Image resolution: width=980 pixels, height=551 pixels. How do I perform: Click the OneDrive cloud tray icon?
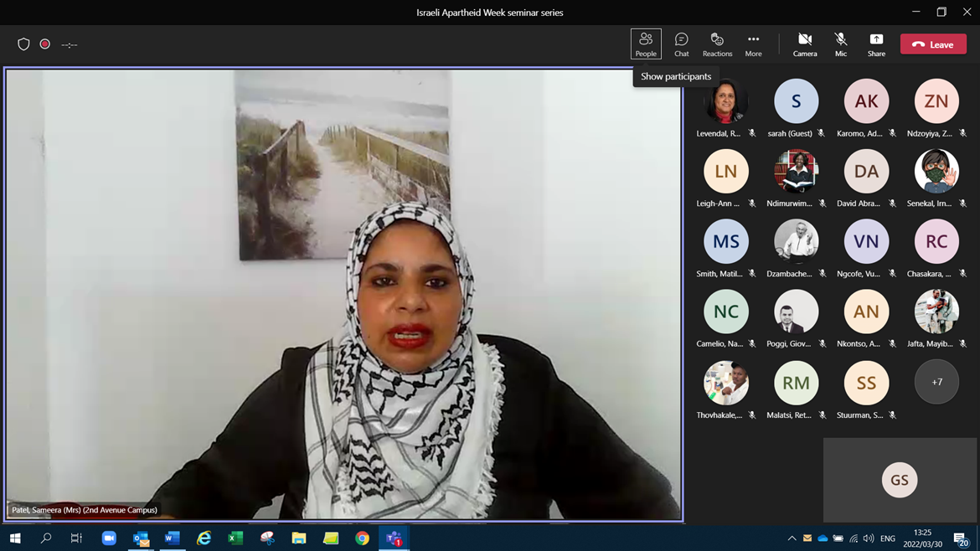823,538
